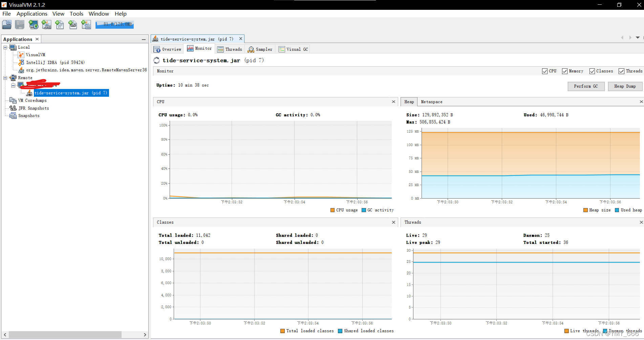Click the Sampler tab icon
Image resolution: width=644 pixels, height=340 pixels.
[x=251, y=49]
